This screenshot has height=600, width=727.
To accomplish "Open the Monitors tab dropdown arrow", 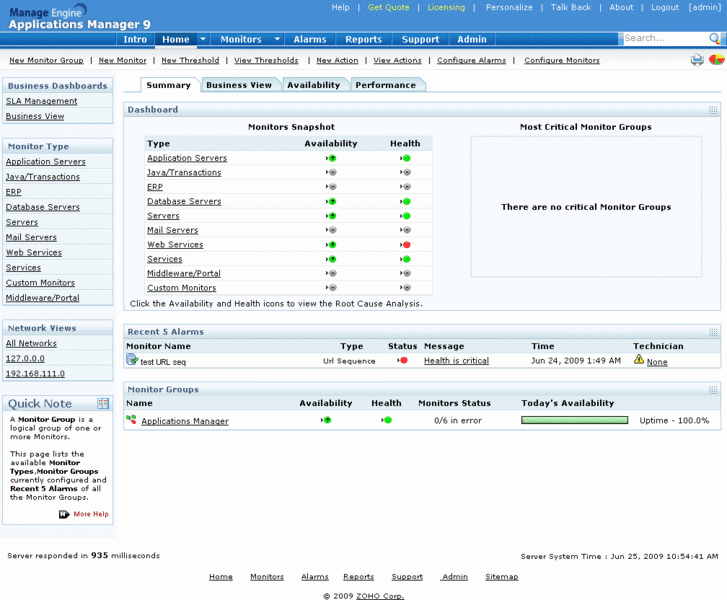I will (277, 39).
